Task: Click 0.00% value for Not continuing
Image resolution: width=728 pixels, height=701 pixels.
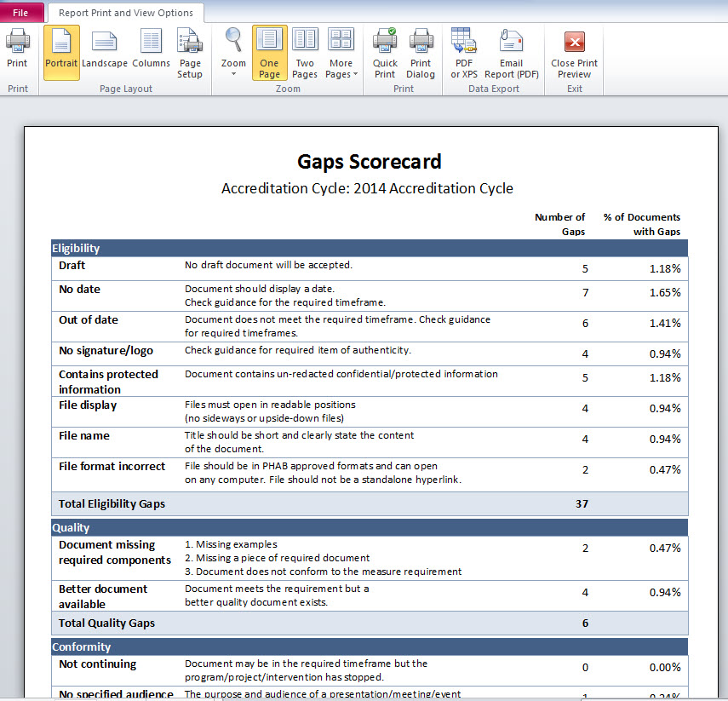Action: click(x=665, y=668)
